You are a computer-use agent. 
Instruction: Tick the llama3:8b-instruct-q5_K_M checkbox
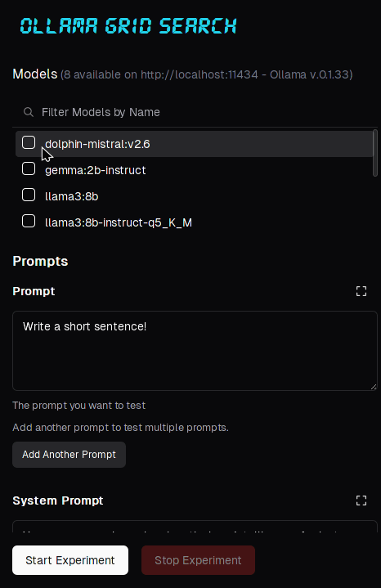(x=29, y=222)
